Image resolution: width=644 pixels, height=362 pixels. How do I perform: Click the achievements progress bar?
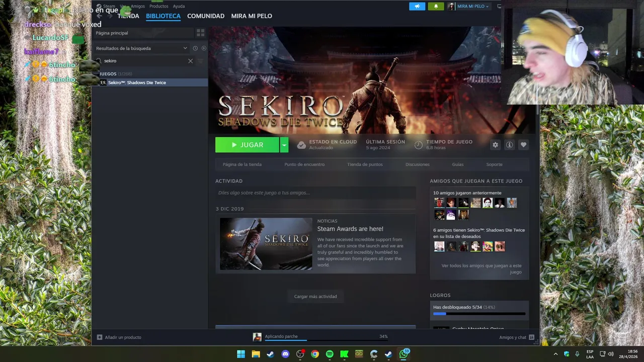click(479, 314)
